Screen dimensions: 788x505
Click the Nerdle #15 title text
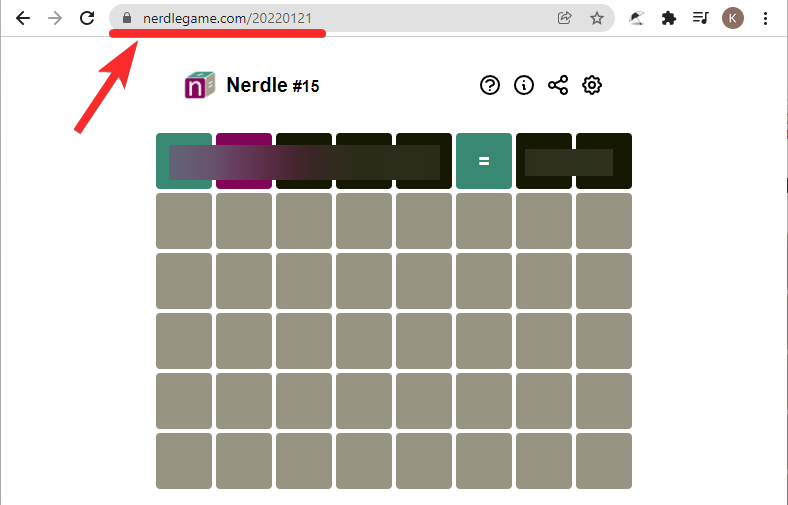click(272, 86)
